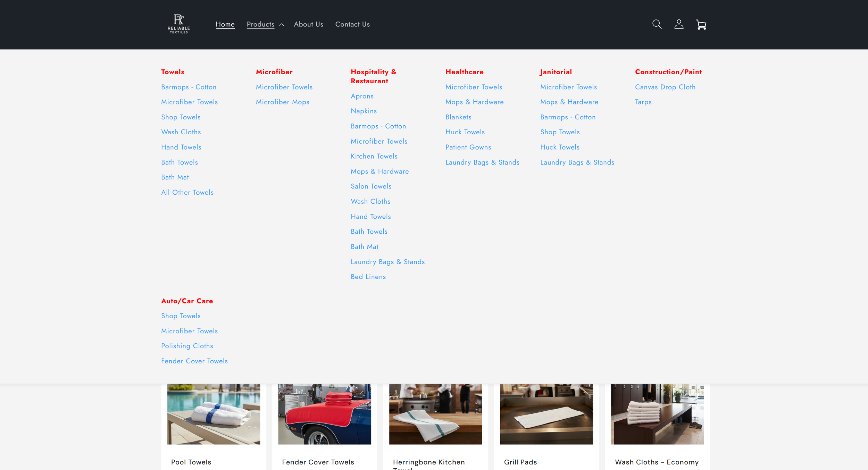Go to the Home menu item

(225, 24)
